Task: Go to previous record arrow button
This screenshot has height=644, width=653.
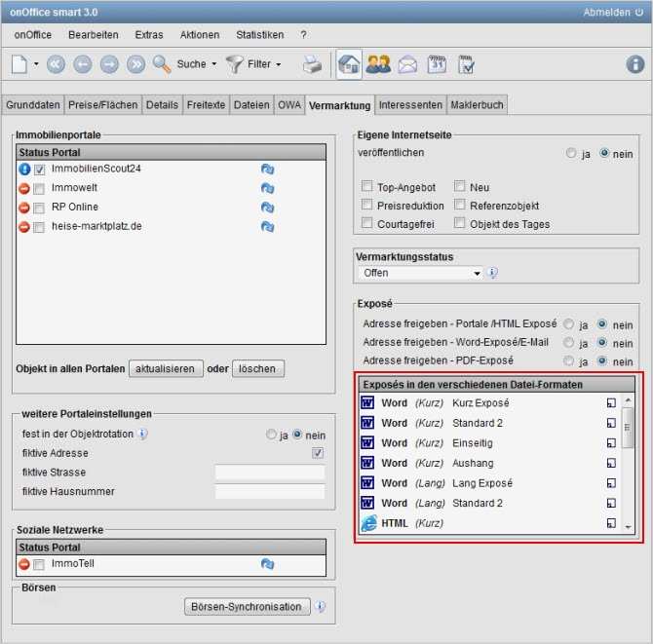Action: [83, 64]
